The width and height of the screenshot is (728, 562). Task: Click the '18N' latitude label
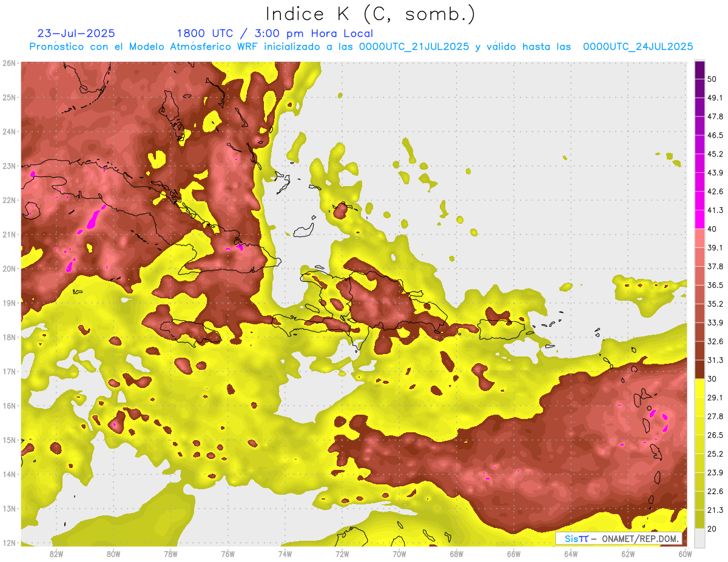coord(9,337)
